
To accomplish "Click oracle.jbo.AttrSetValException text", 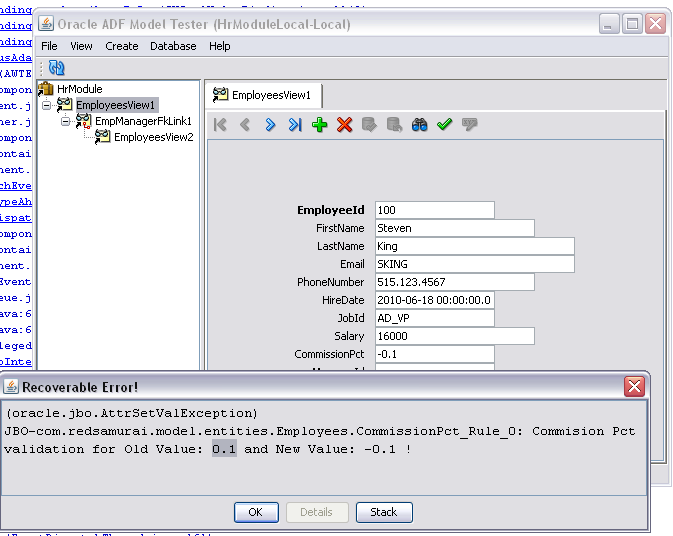I will tap(132, 413).
